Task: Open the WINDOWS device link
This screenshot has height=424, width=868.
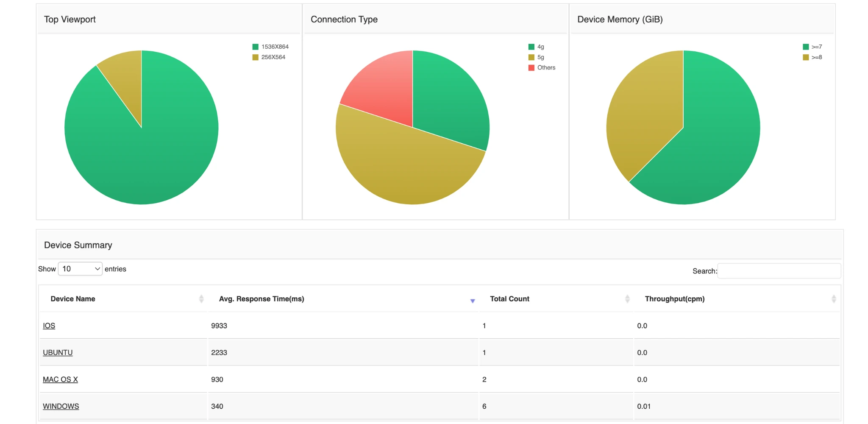Action: [x=61, y=406]
